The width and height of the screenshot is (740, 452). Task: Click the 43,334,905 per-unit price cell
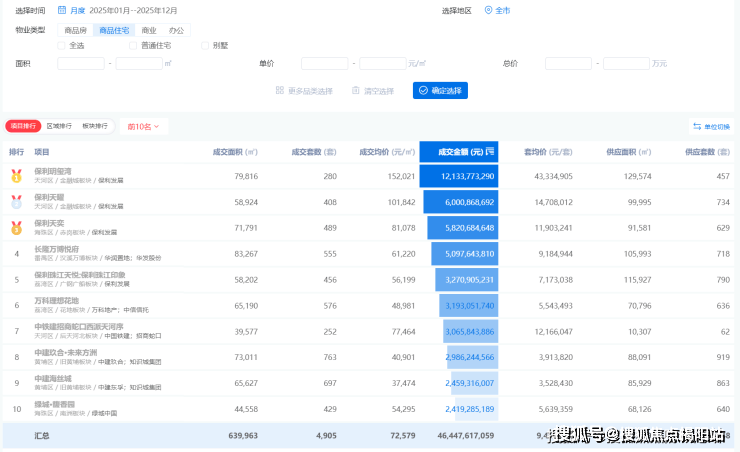553,176
